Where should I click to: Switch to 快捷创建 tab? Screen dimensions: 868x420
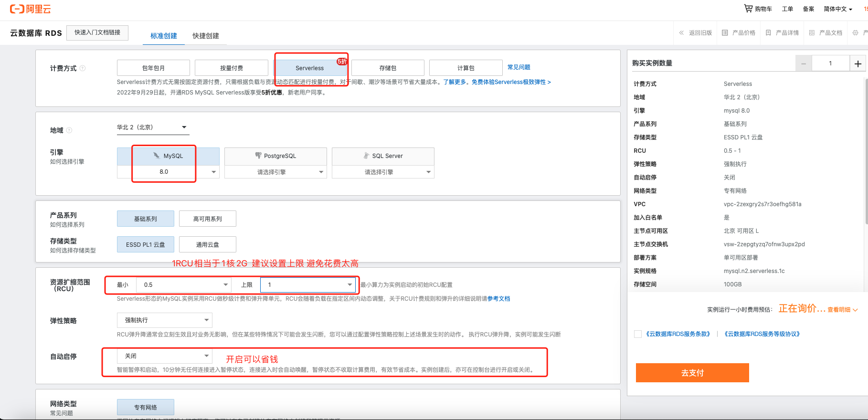tap(206, 36)
